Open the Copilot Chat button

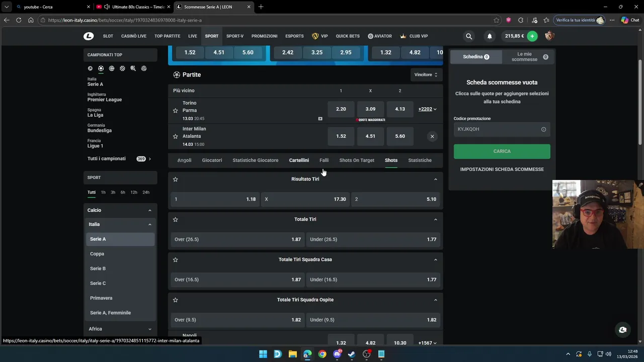click(x=630, y=20)
